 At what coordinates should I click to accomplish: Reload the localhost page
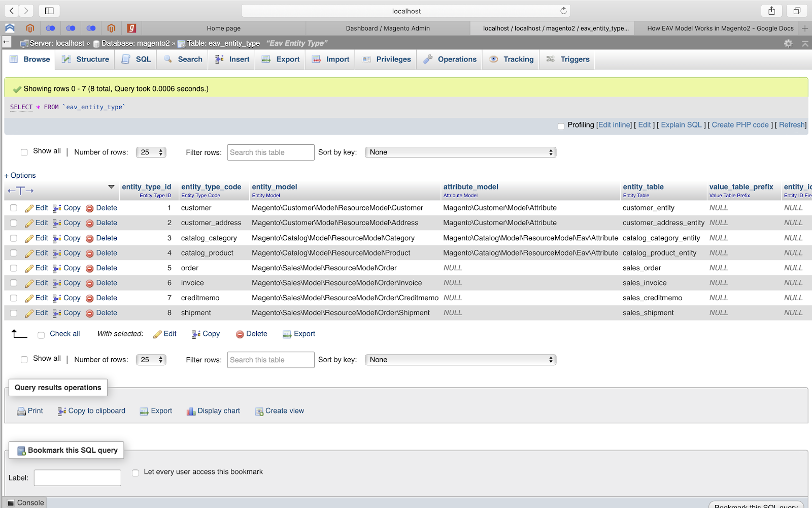click(x=563, y=11)
